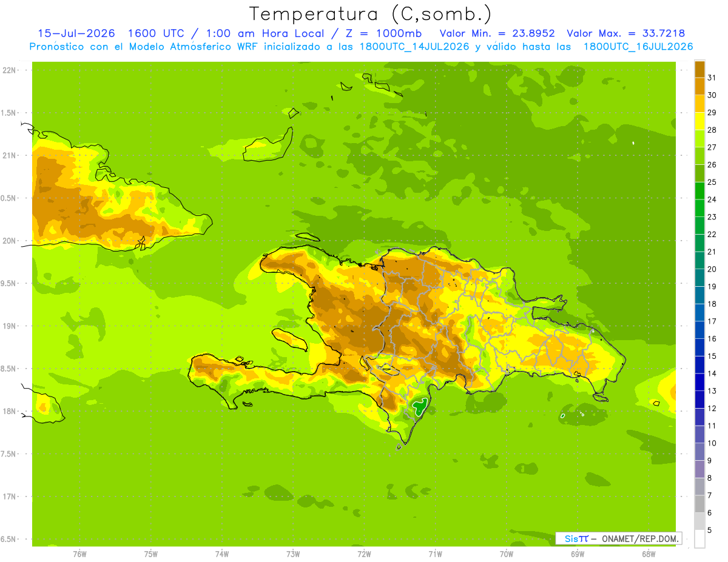
Task: Click the "68W" longitude label
Action: 649,554
